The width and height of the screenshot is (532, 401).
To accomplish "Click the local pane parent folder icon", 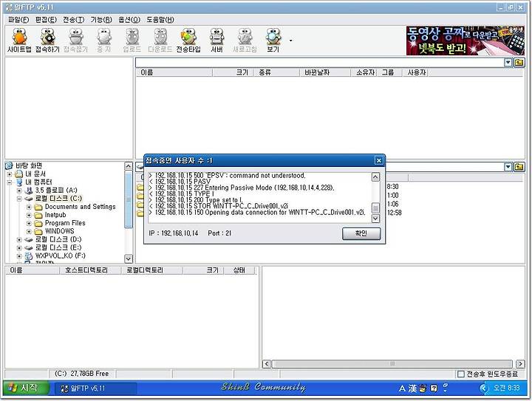I will [519, 167].
